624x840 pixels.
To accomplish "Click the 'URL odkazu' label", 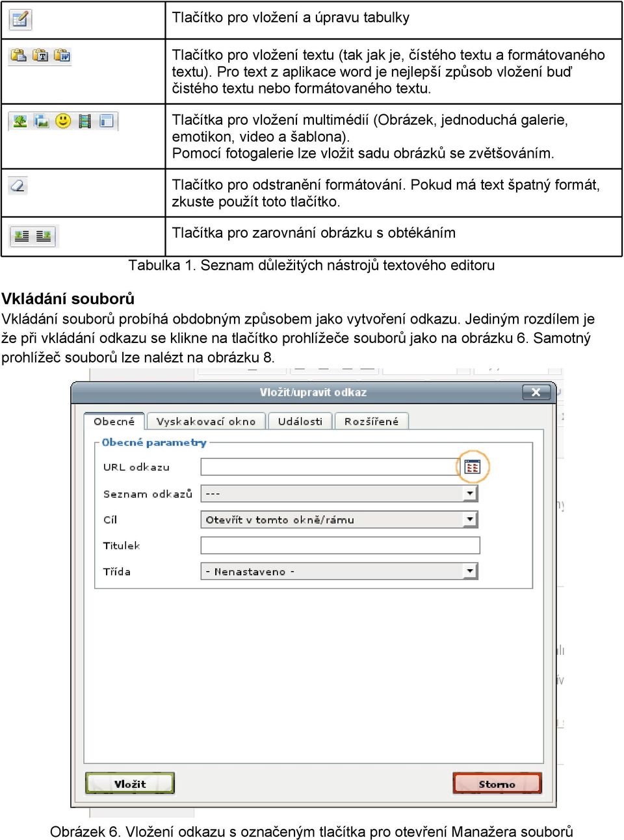I will pos(136,467).
